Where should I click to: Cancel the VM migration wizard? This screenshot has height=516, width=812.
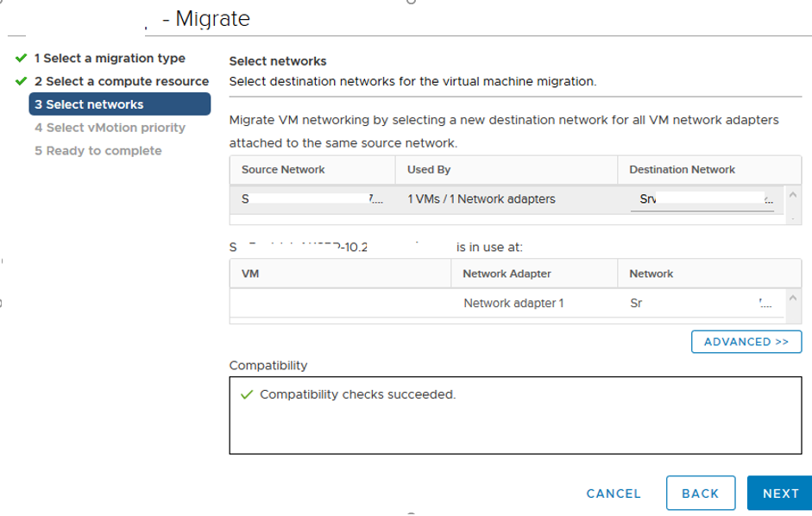pos(614,493)
